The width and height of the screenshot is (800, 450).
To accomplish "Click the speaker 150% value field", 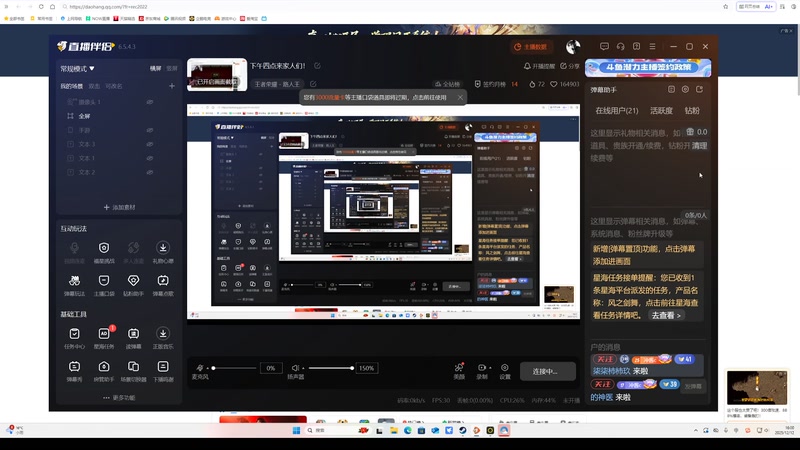I will tap(366, 368).
